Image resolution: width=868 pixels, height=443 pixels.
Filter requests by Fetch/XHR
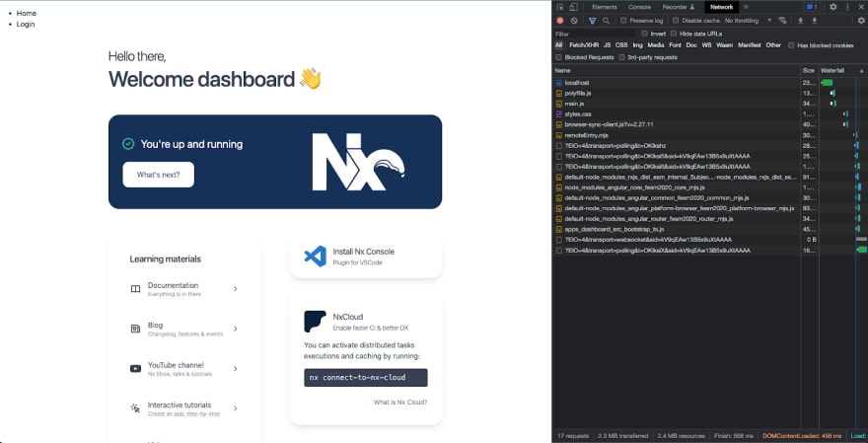(584, 45)
